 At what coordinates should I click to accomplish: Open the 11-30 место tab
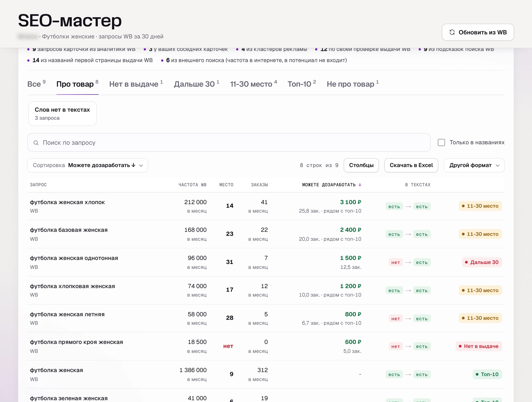point(254,84)
